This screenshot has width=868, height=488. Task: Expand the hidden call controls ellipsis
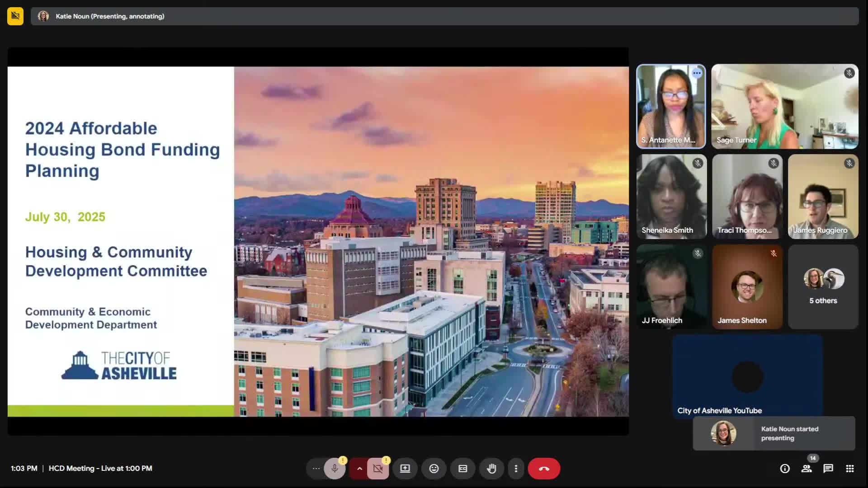[316, 469]
